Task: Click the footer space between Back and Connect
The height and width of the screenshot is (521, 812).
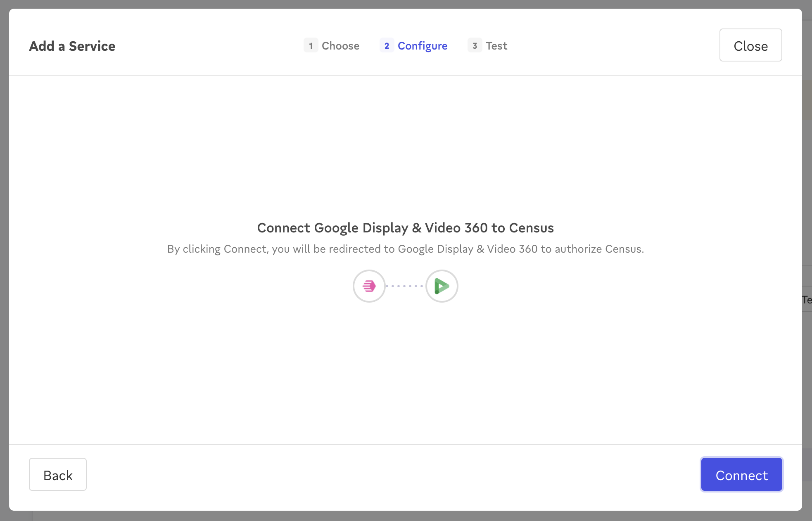Action: 392,475
